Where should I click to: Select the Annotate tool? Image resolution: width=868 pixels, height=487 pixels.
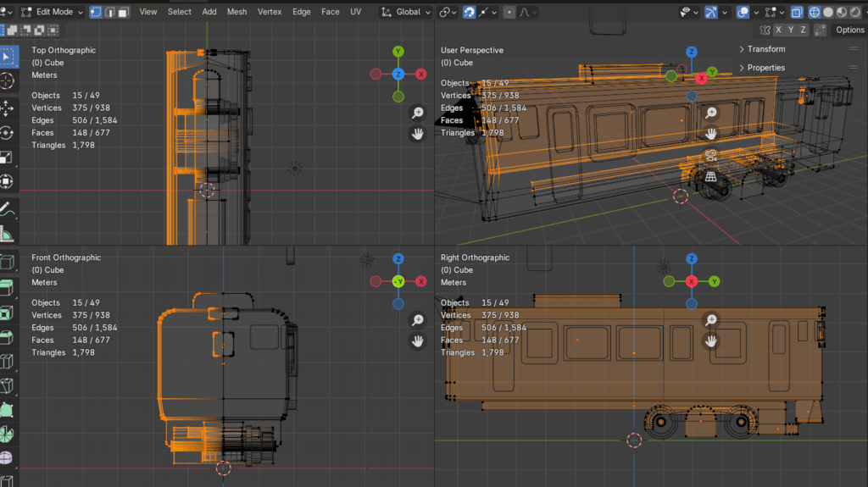(x=7, y=208)
